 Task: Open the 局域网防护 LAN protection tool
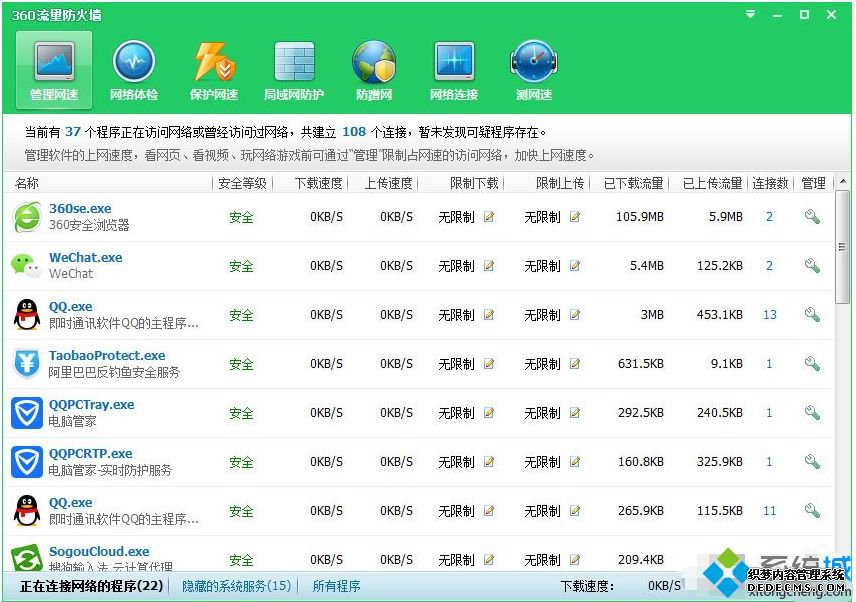click(x=294, y=70)
